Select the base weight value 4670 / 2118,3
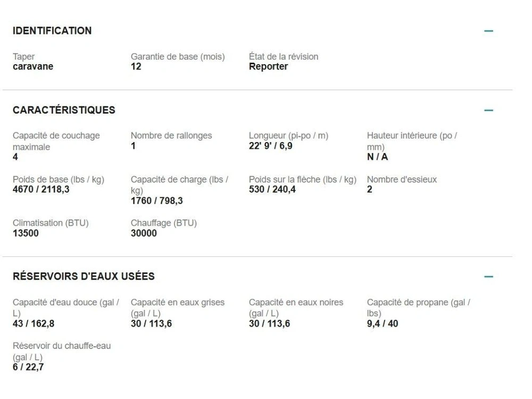Image resolution: width=532 pixels, height=399 pixels. click(x=41, y=189)
